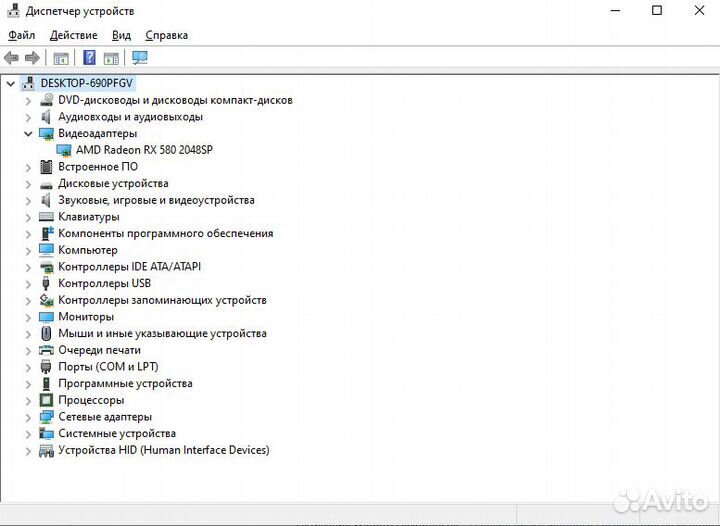
Task: Select Мыши и иные указывающие устройства
Action: point(162,334)
